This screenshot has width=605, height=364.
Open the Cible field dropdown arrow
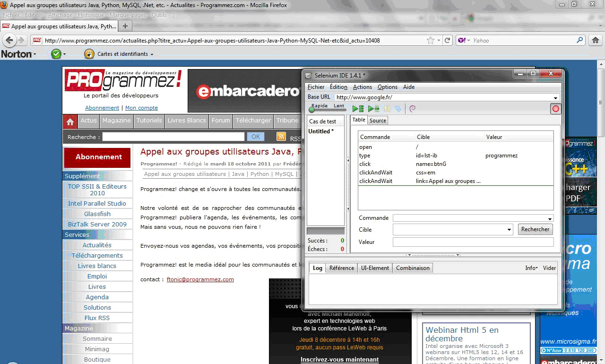click(x=509, y=230)
